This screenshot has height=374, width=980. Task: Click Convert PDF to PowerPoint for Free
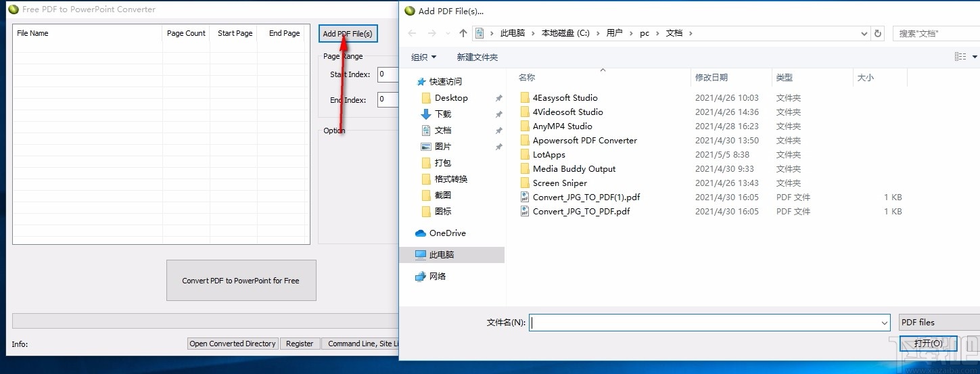coord(241,280)
